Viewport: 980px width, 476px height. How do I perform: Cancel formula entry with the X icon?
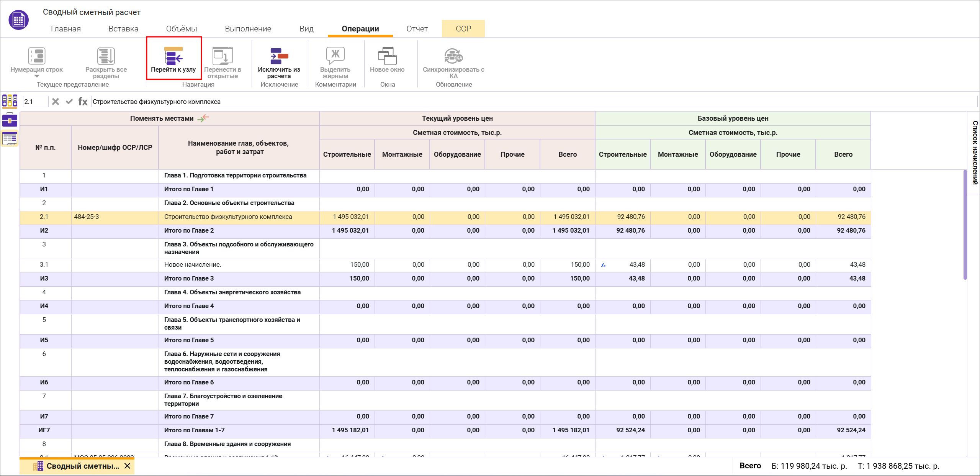[56, 102]
